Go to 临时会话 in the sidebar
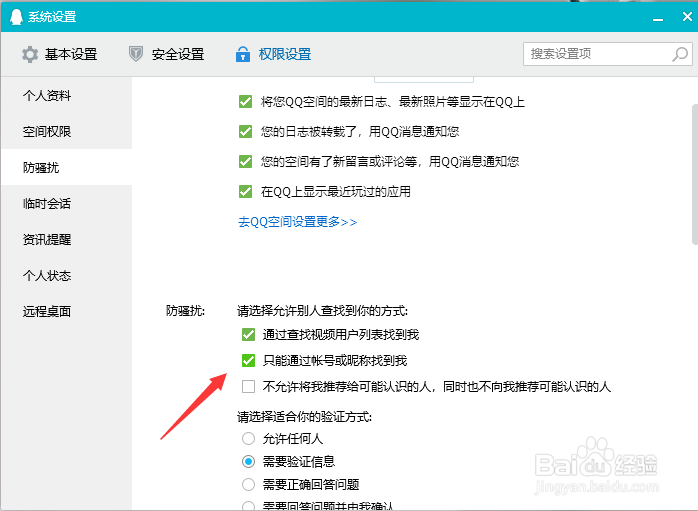The image size is (698, 511). click(66, 203)
